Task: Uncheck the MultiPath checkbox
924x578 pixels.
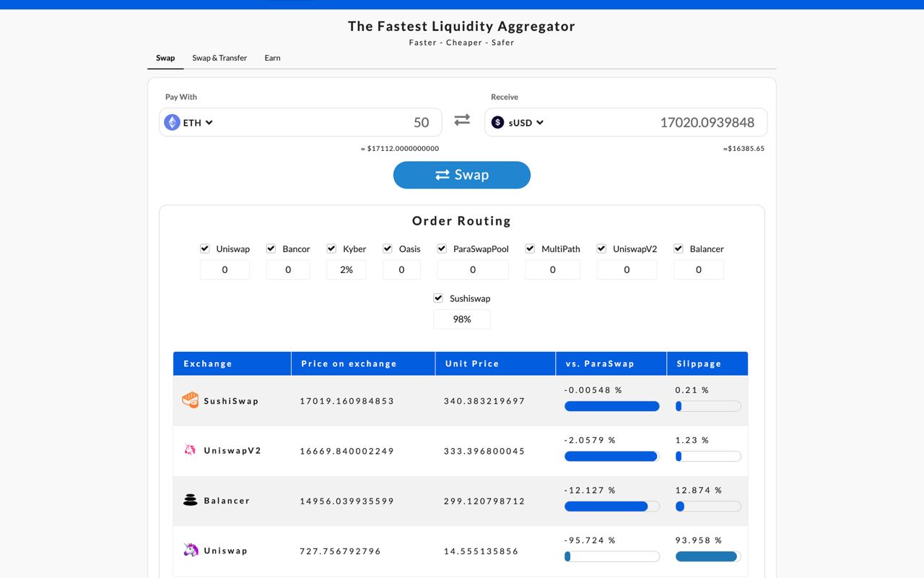Action: (x=530, y=249)
